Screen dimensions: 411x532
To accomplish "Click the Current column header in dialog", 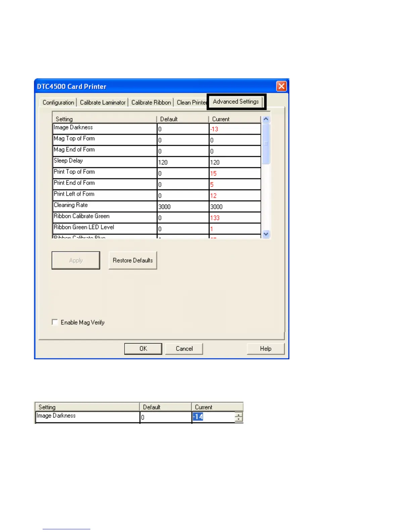I will tap(235, 119).
